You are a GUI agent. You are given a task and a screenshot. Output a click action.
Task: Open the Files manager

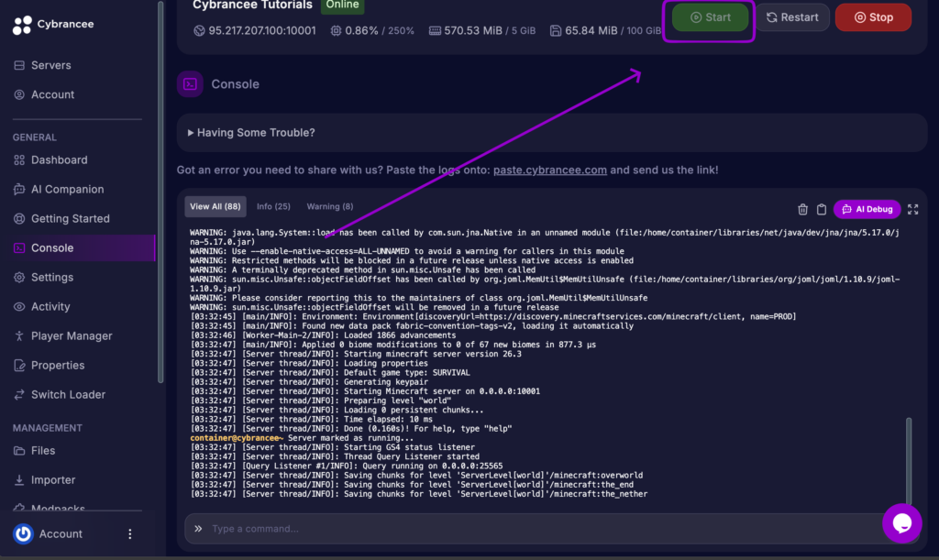[x=42, y=451]
